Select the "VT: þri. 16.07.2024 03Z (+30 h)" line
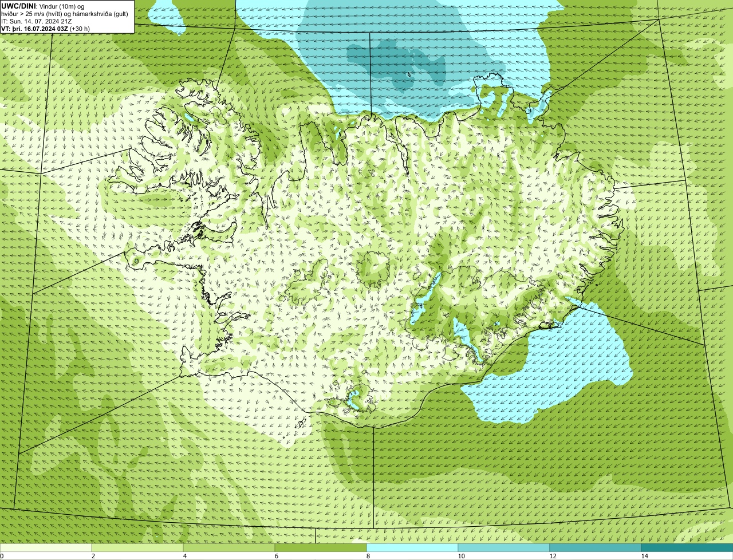Screen dimensions: 733x560 tap(45, 29)
